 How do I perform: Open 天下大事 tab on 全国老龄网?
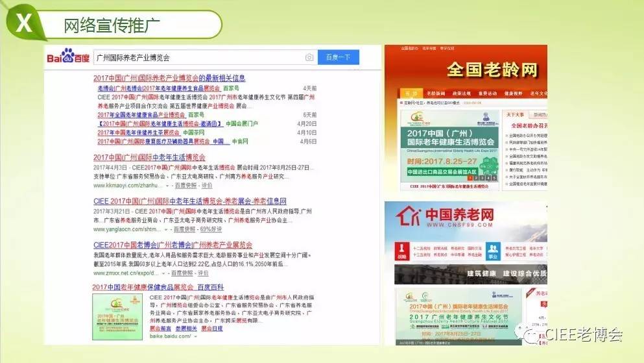(x=515, y=115)
